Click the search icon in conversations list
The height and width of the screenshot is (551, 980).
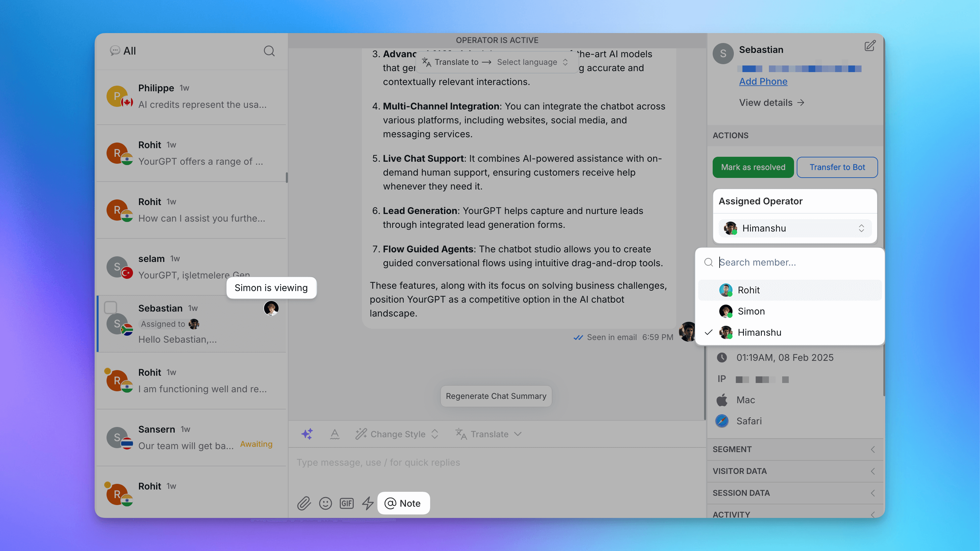(x=269, y=51)
